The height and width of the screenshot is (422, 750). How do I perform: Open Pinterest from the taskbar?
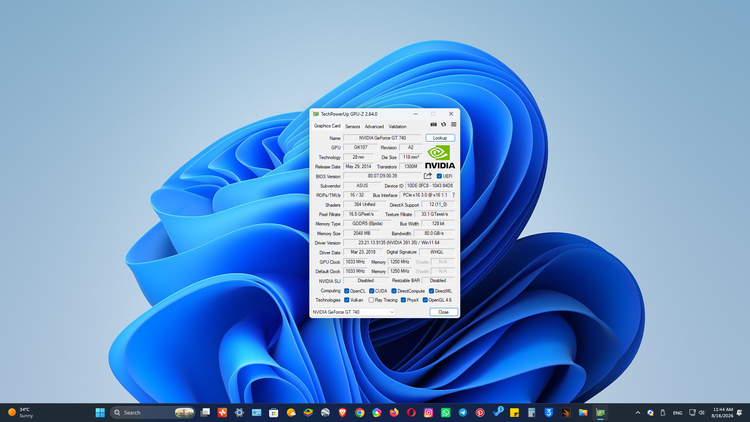pyautogui.click(x=480, y=412)
